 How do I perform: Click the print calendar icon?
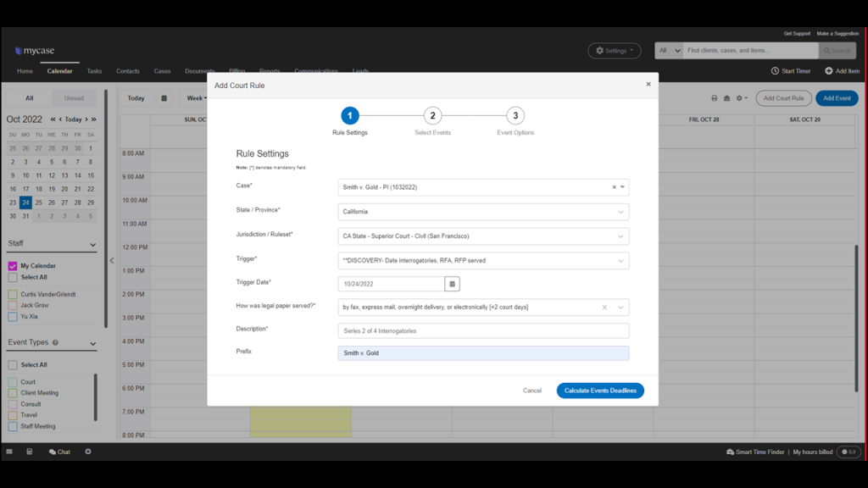714,98
